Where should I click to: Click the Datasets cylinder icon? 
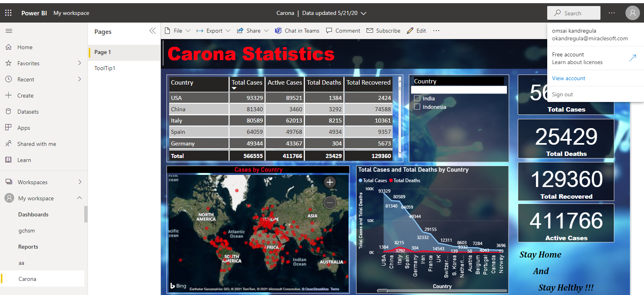point(8,112)
